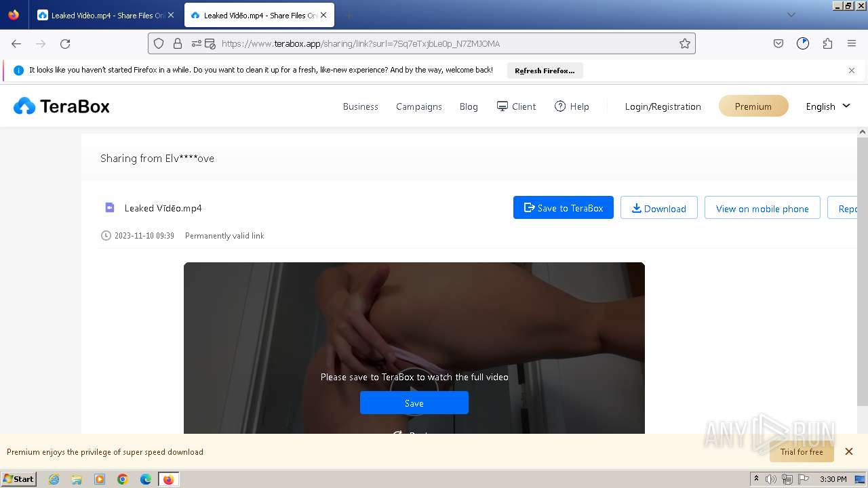Click the site security padlock icon

pyautogui.click(x=178, y=43)
